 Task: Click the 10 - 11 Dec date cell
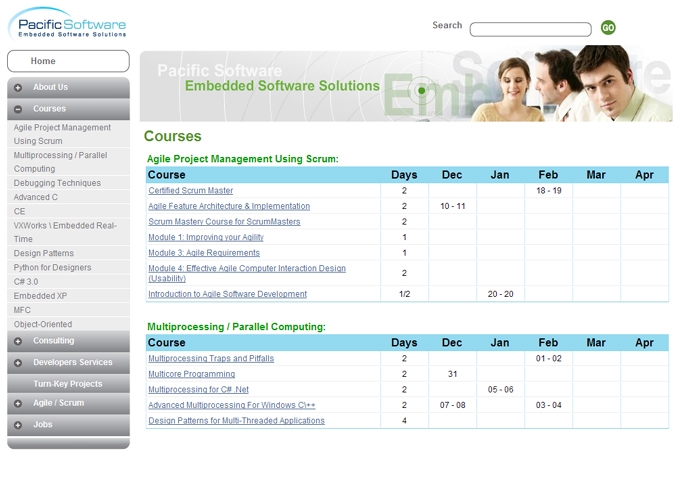[452, 206]
